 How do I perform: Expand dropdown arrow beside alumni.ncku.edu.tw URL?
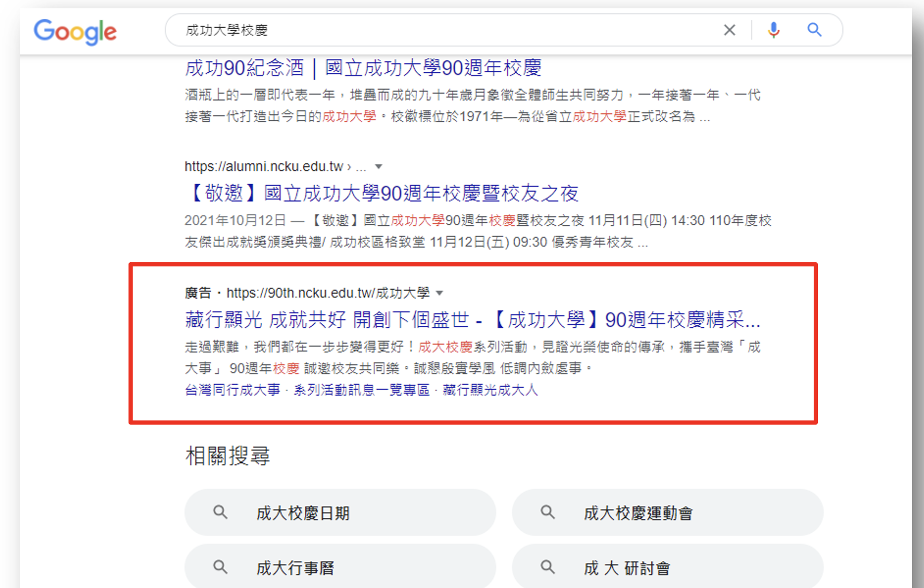click(379, 167)
